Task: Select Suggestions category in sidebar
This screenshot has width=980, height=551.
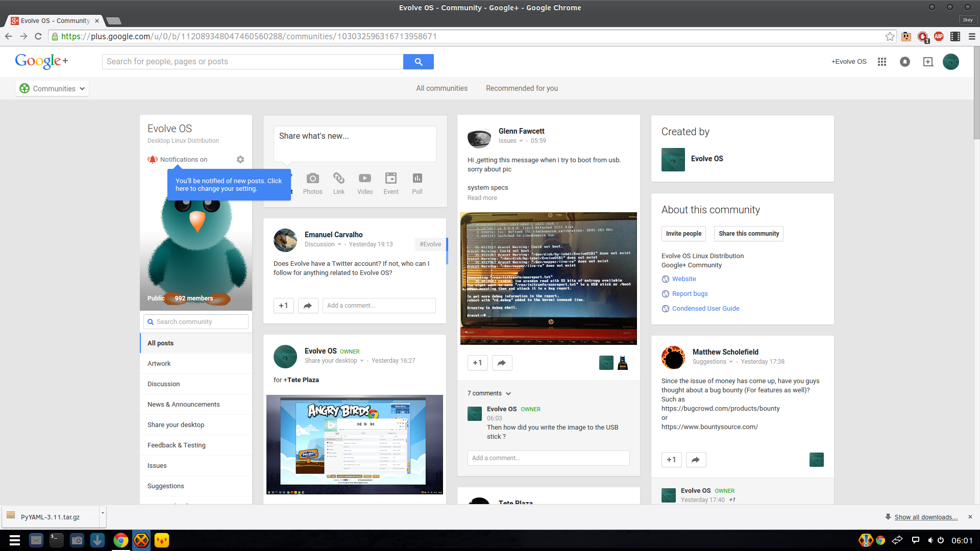Action: [x=196, y=486]
